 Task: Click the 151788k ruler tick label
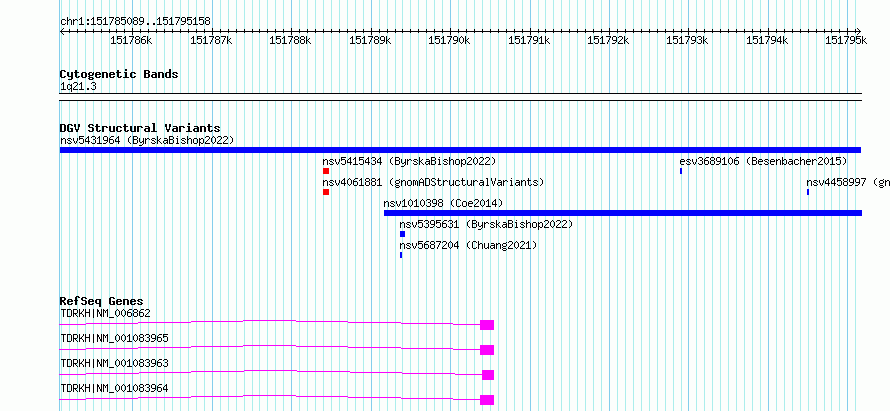(290, 40)
